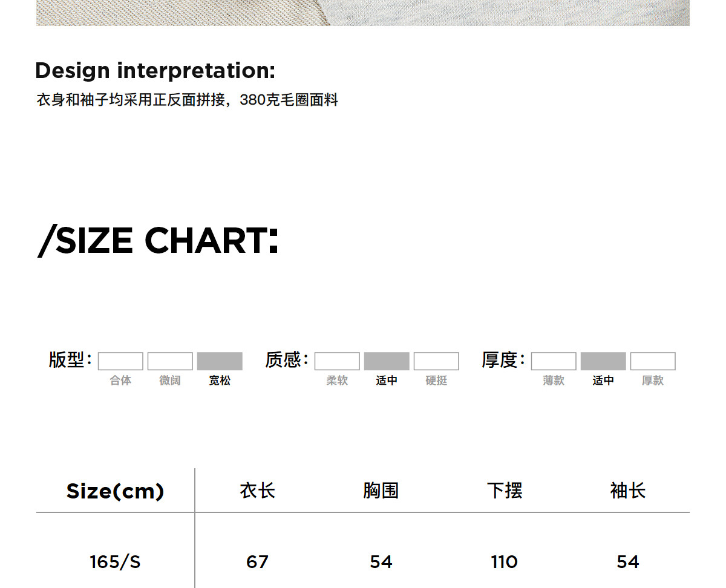Click the Design interpretation: heading

click(155, 71)
